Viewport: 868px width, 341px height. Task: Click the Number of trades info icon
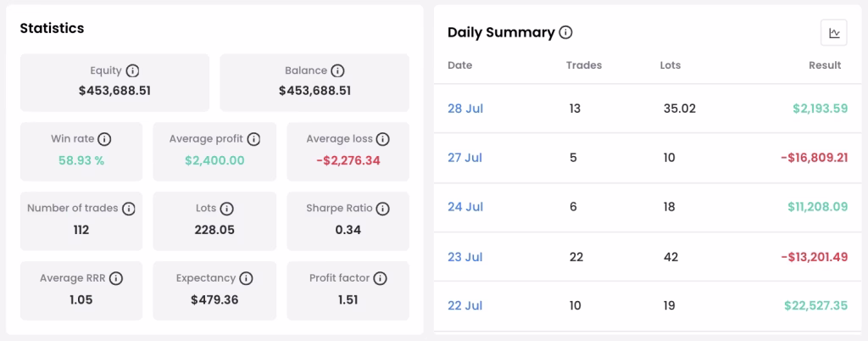click(x=129, y=209)
